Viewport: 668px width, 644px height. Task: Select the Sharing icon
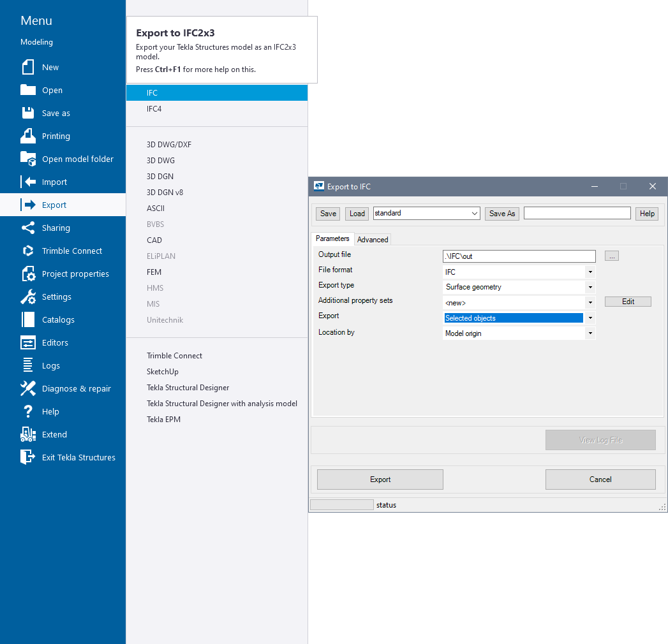point(28,228)
